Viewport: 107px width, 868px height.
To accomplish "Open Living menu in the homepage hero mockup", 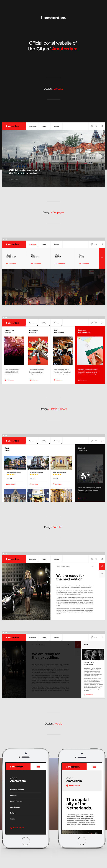I will point(44,126).
